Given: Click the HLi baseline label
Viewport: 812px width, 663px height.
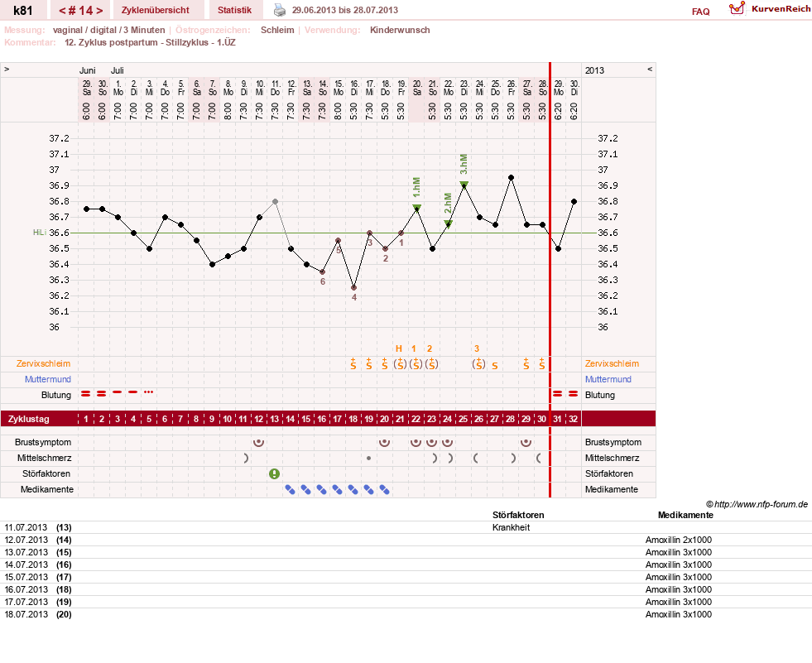Looking at the screenshot, I should pyautogui.click(x=40, y=233).
